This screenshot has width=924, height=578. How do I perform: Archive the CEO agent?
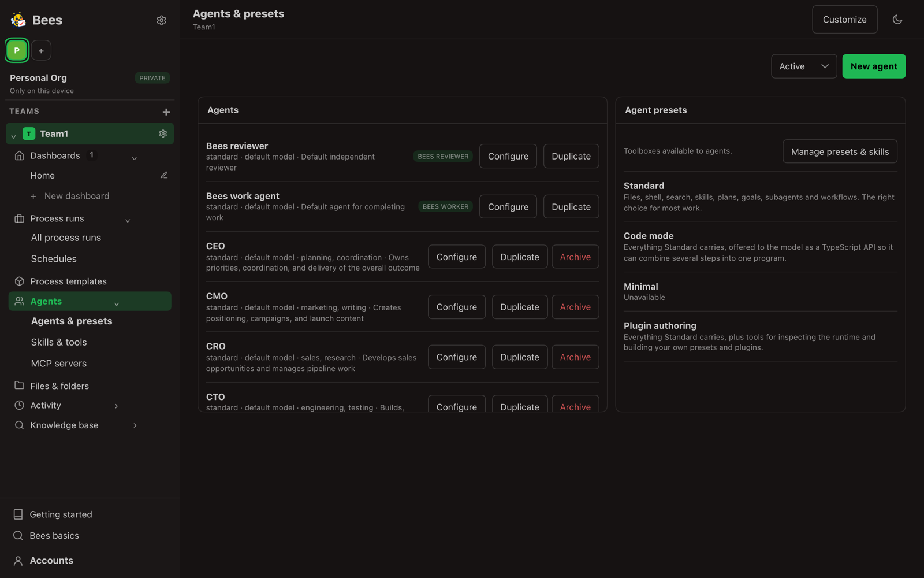click(575, 257)
